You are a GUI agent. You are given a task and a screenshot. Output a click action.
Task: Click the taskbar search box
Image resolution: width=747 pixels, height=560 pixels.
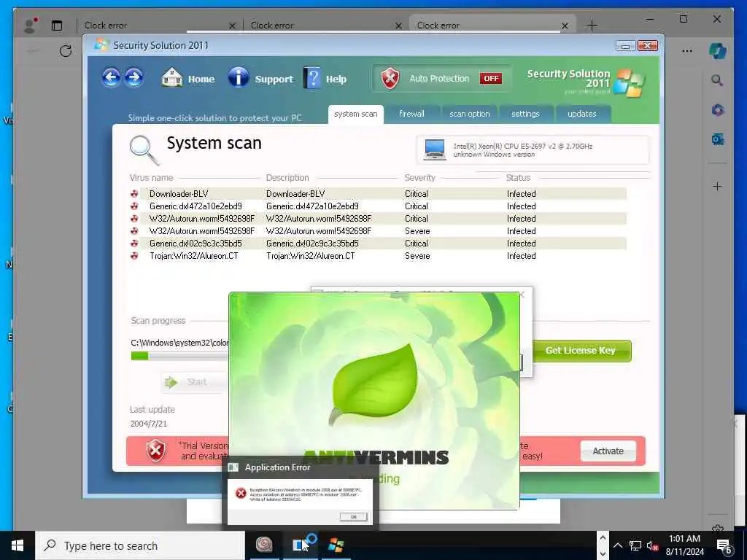coord(139,545)
